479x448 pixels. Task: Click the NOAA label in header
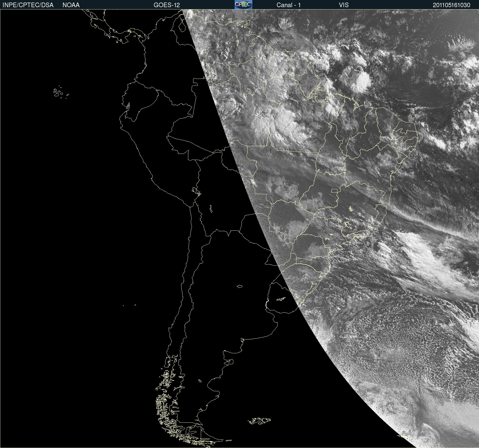tap(71, 5)
